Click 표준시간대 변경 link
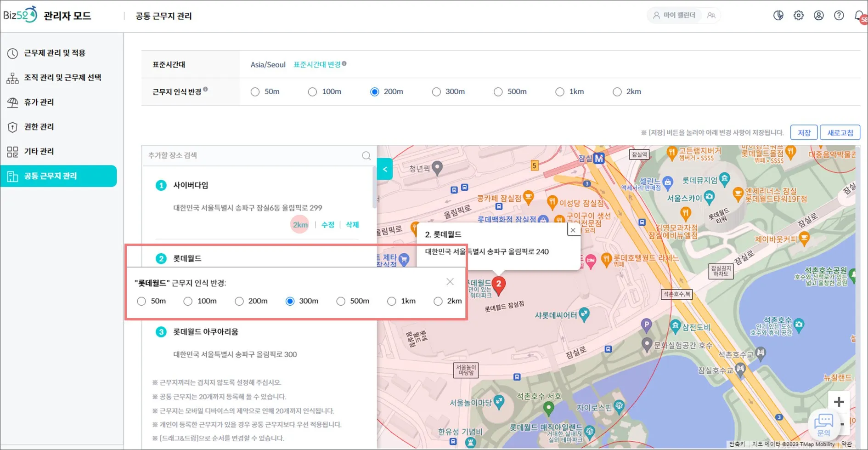The width and height of the screenshot is (868, 450). (x=317, y=65)
